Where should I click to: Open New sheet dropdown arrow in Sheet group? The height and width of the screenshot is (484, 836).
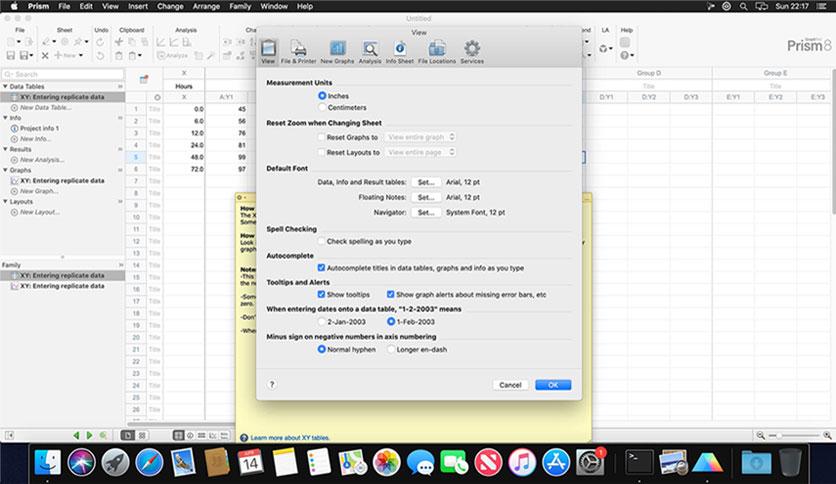81,55
